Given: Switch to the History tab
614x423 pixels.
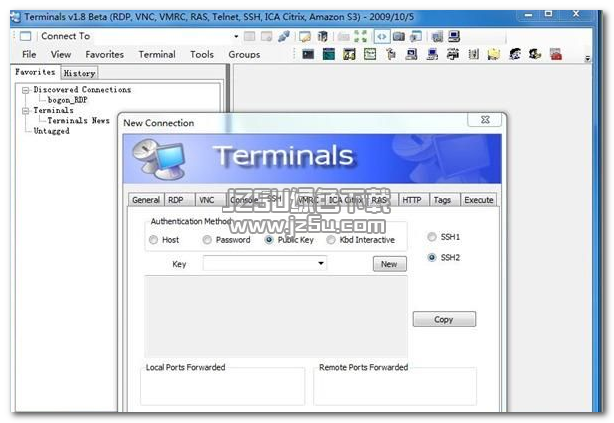Looking at the screenshot, I should click(79, 73).
